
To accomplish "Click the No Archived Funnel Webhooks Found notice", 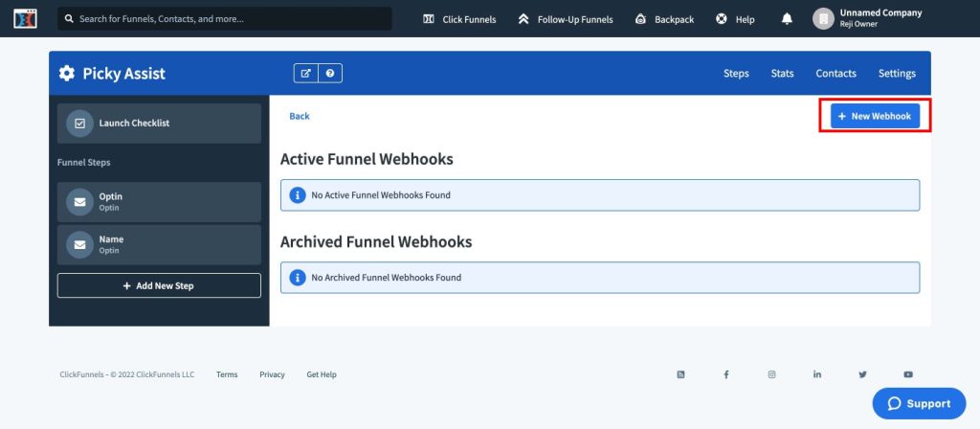I will (600, 277).
